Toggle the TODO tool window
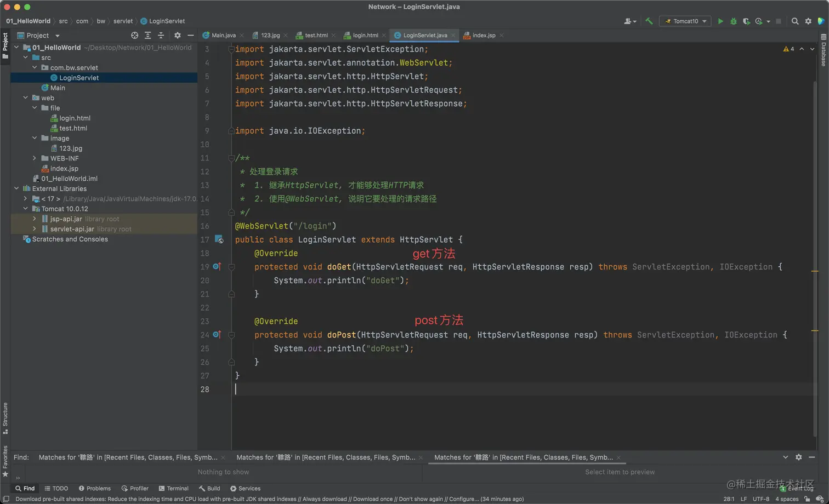Viewport: 829px width, 504px height. coord(56,488)
